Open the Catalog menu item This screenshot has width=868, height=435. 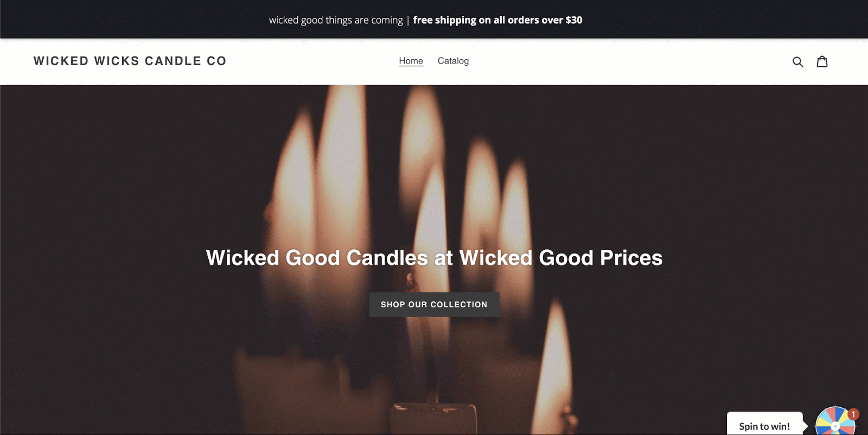(x=453, y=61)
